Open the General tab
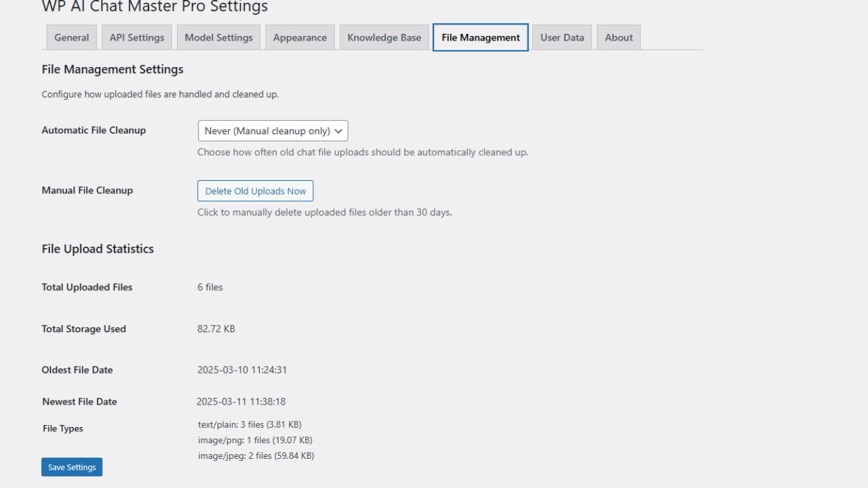This screenshot has height=488, width=868. click(x=71, y=37)
